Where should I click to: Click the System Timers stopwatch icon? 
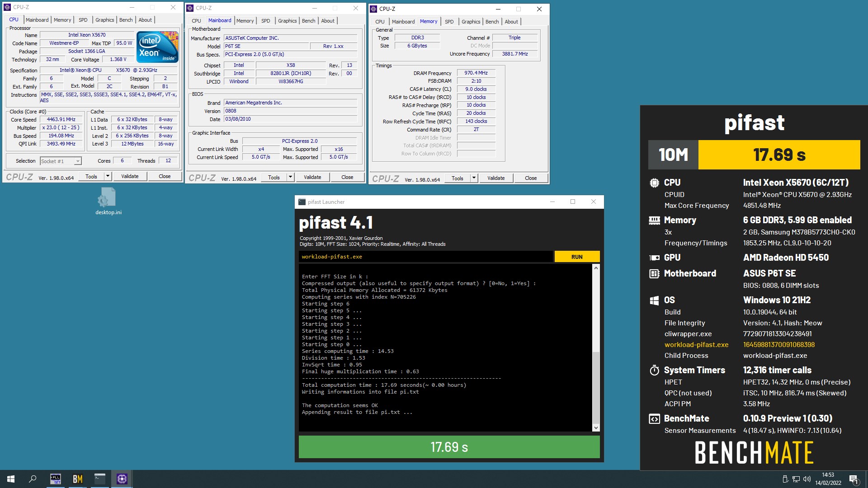(654, 370)
